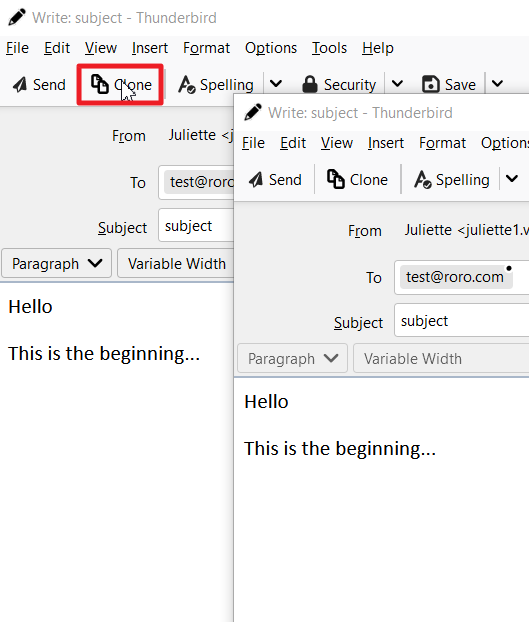The width and height of the screenshot is (529, 622).
Task: Click the From address in the front window
Action: point(466,230)
